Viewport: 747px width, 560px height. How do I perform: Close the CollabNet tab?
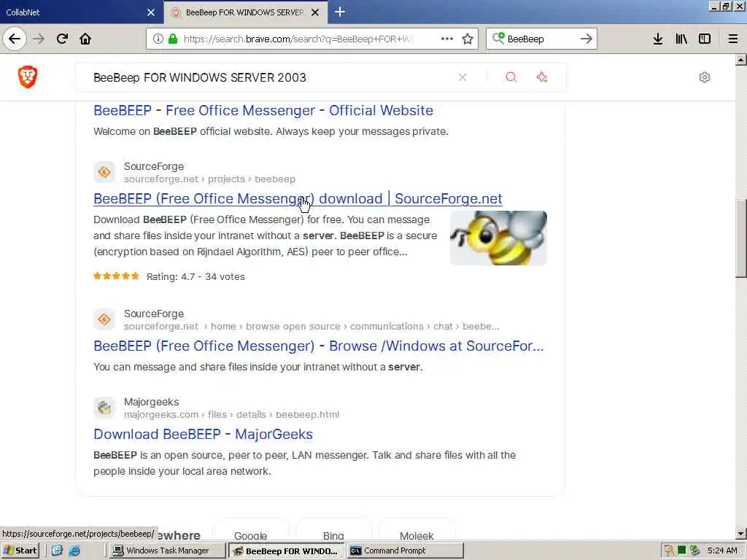tap(151, 12)
